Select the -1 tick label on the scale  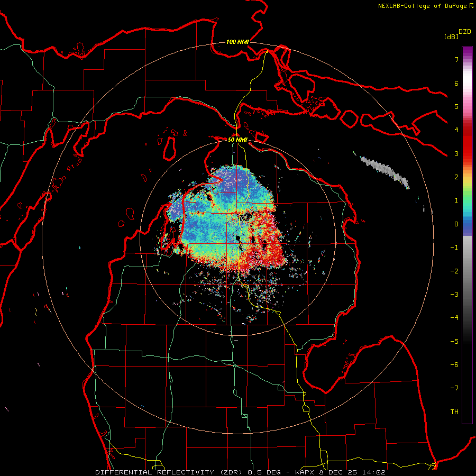[x=454, y=248]
